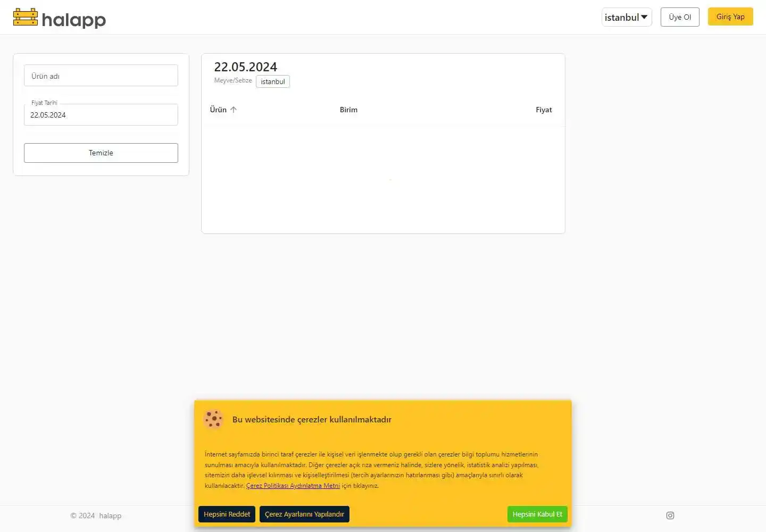Click the Birim column header

click(348, 110)
